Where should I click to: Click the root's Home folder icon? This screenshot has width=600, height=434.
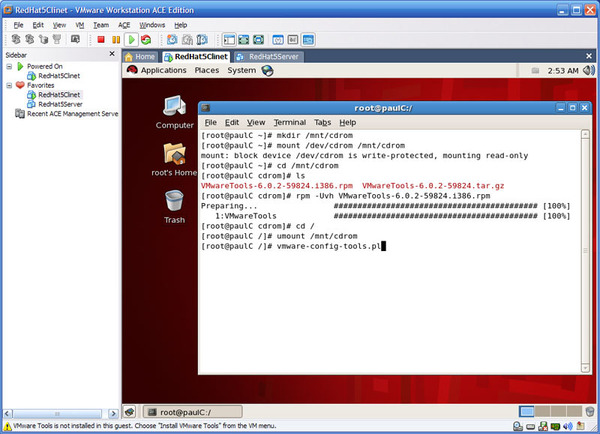pos(174,160)
